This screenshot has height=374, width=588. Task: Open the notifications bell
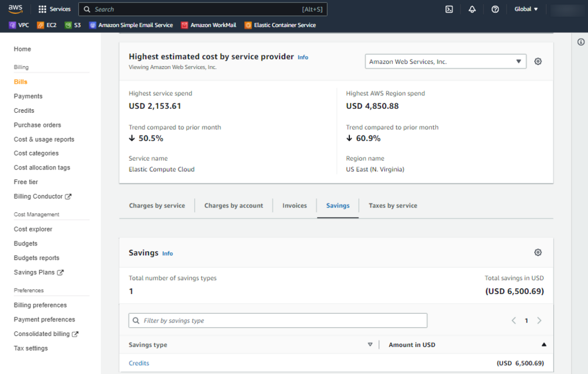pos(472,9)
